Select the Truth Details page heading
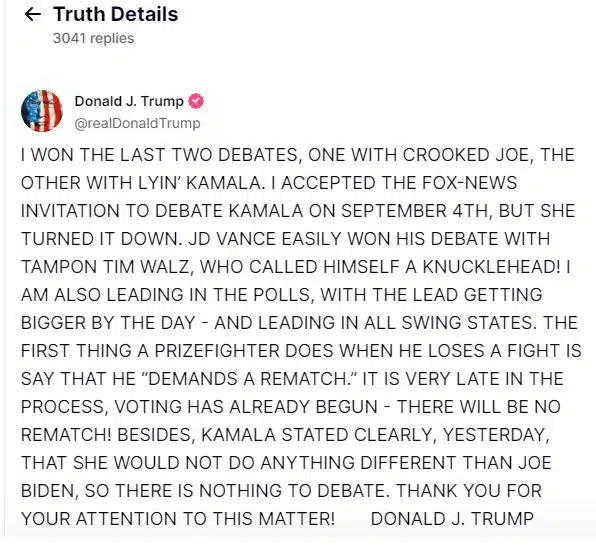This screenshot has width=596, height=554. 116,14
